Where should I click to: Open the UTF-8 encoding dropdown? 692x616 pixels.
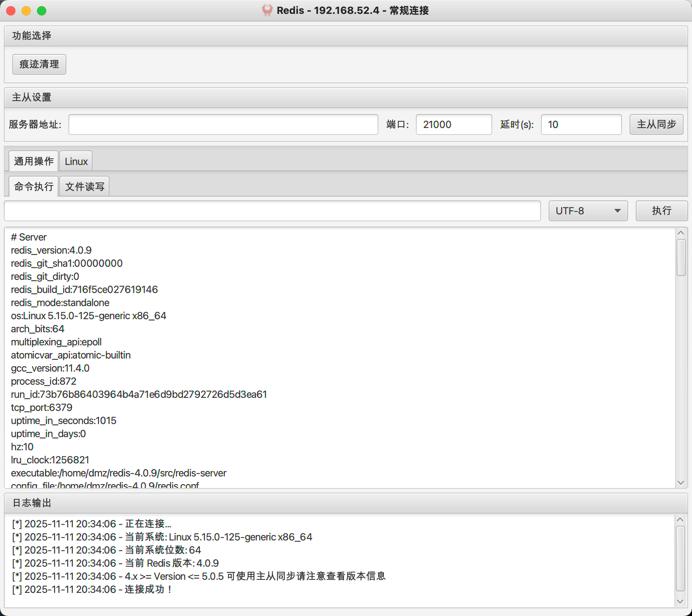click(588, 211)
